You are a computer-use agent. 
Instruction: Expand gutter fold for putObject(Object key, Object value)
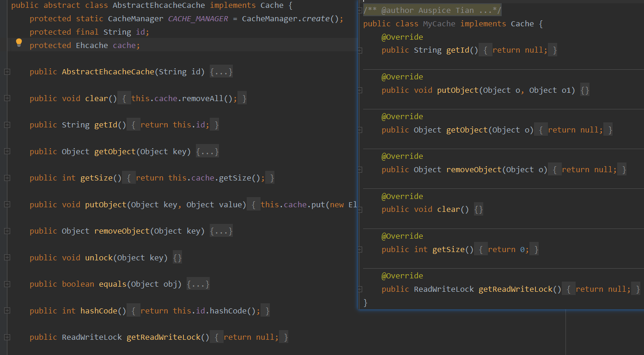7,205
